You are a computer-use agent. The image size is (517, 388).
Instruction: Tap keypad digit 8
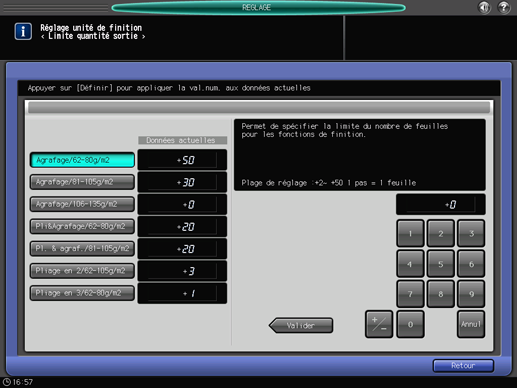coord(441,294)
